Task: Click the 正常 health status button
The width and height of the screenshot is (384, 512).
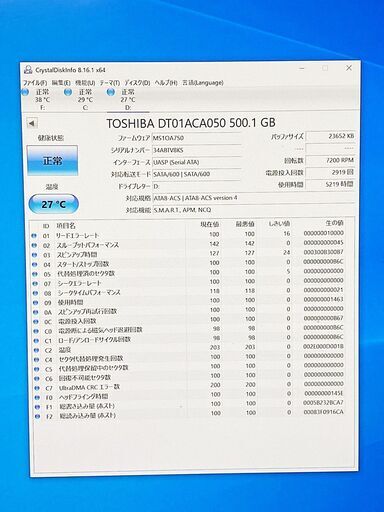Action: [x=52, y=161]
